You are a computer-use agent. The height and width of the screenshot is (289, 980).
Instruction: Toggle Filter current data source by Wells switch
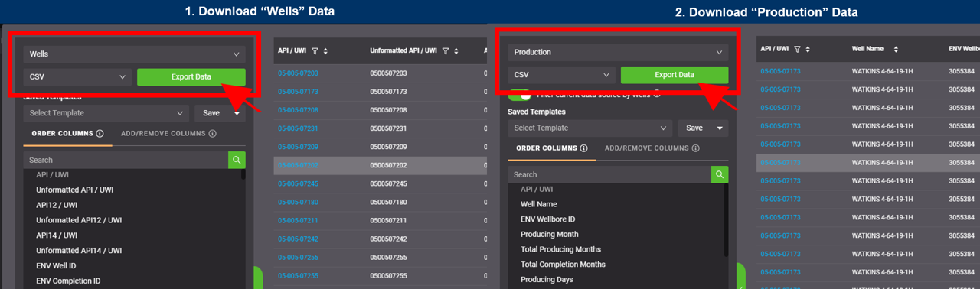[x=520, y=95]
